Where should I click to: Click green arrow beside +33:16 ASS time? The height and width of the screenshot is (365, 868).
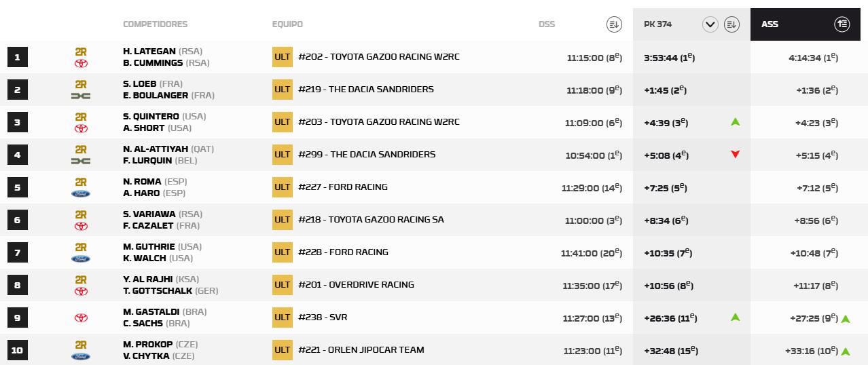coord(846,351)
